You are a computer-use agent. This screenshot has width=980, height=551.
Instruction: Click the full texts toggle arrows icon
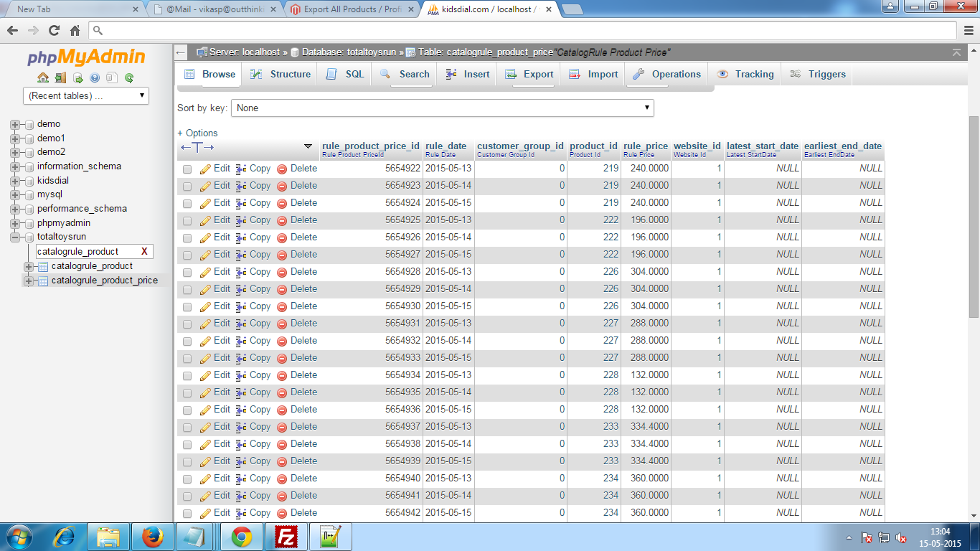point(197,147)
